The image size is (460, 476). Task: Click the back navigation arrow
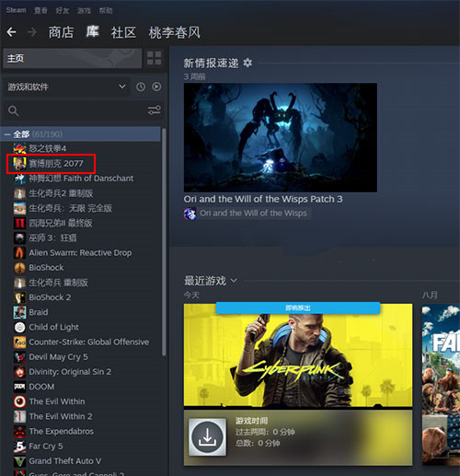(x=11, y=32)
